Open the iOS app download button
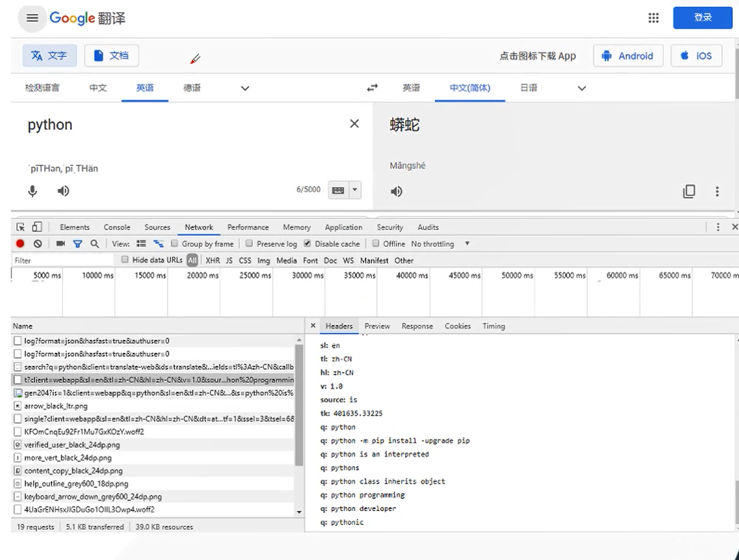The image size is (739, 560). 697,56
